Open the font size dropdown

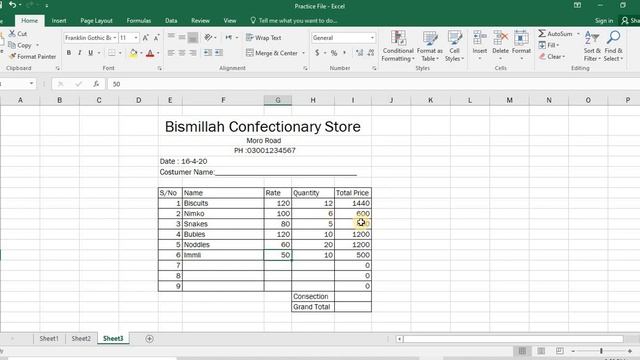tap(136, 38)
